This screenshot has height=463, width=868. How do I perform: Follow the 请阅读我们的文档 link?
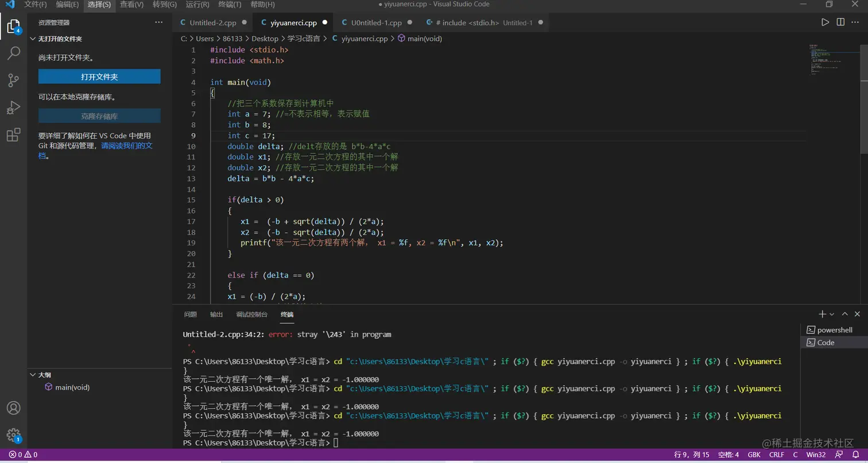pyautogui.click(x=127, y=146)
